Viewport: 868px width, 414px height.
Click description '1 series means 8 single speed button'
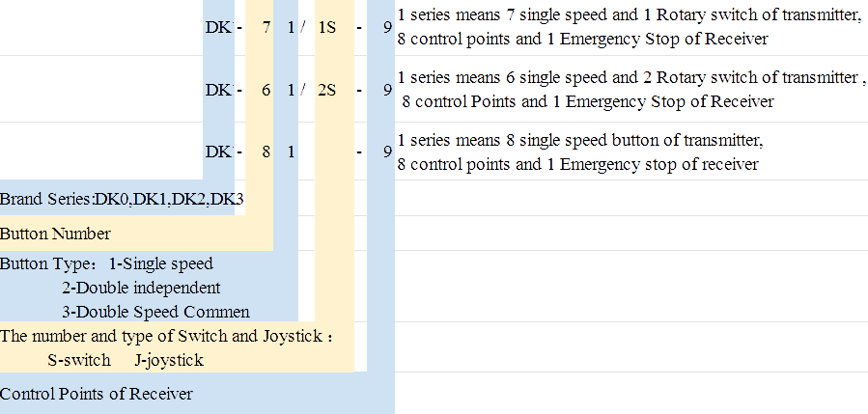580,140
